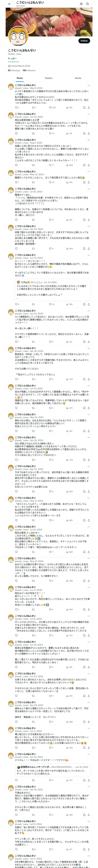Like the May 9, 2024 post
The width and height of the screenshot is (98, 868).
tap(50, 107)
